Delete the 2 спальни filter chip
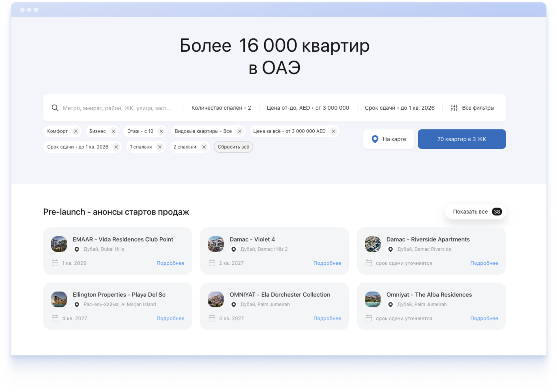The width and height of the screenshot is (557, 392). coord(204,147)
